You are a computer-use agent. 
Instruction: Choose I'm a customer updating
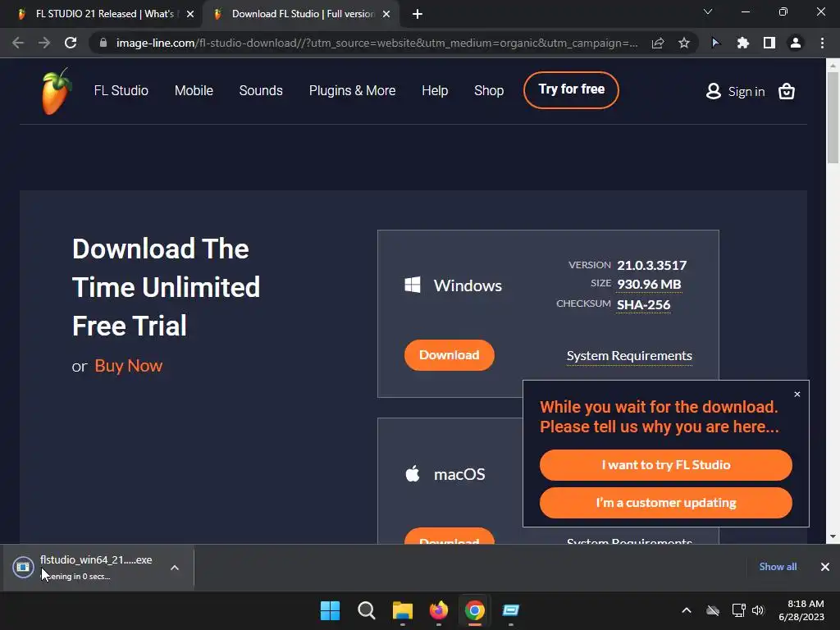(666, 503)
